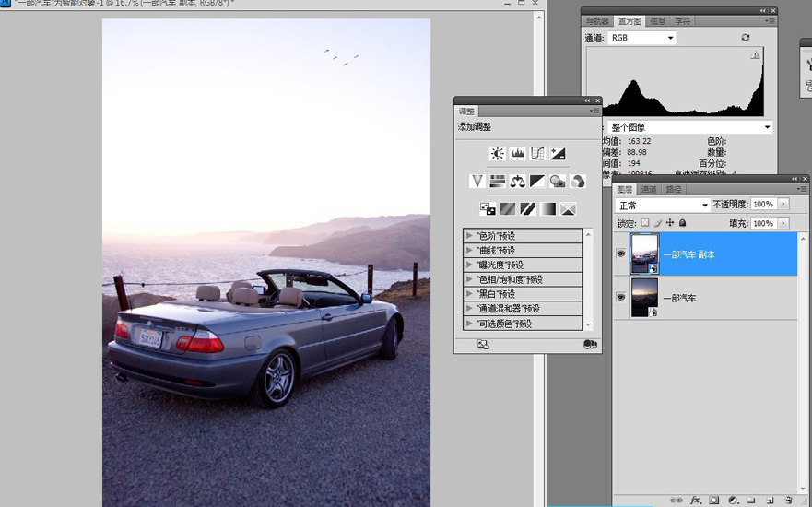Switch to the 字符 tab
The height and width of the screenshot is (507, 812).
pos(683,21)
